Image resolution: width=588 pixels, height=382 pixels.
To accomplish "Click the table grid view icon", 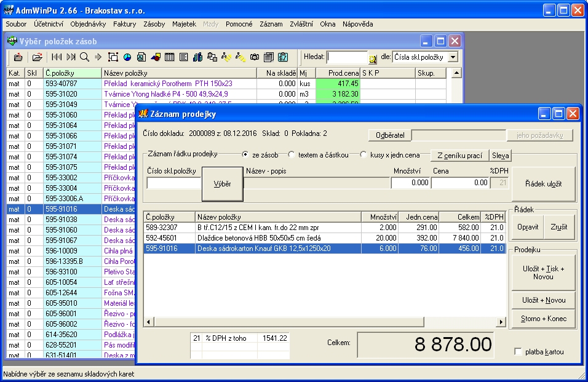I will tap(170, 57).
